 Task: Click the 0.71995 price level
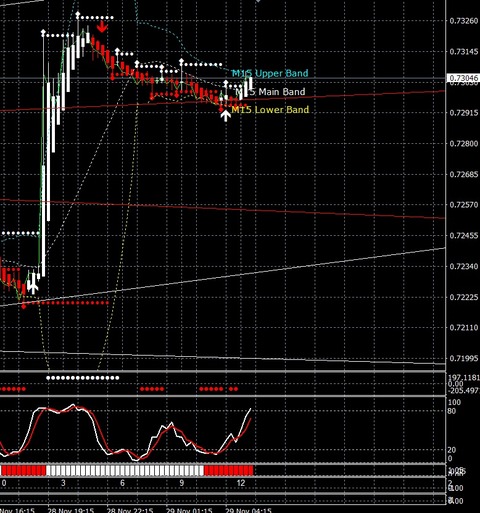coord(464,358)
